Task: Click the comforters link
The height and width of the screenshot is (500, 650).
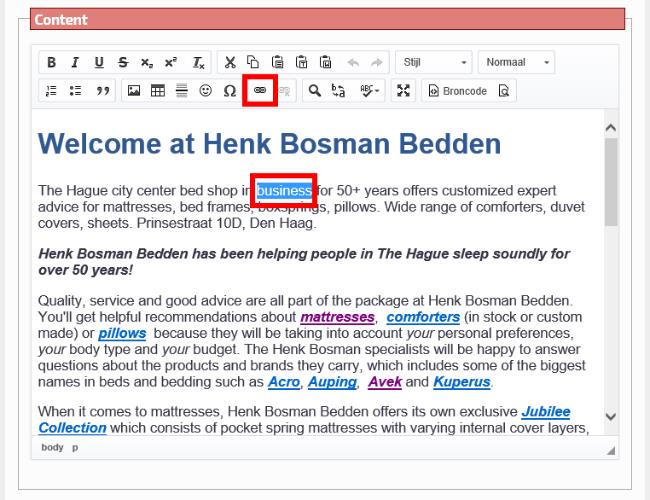Action: pos(423,317)
